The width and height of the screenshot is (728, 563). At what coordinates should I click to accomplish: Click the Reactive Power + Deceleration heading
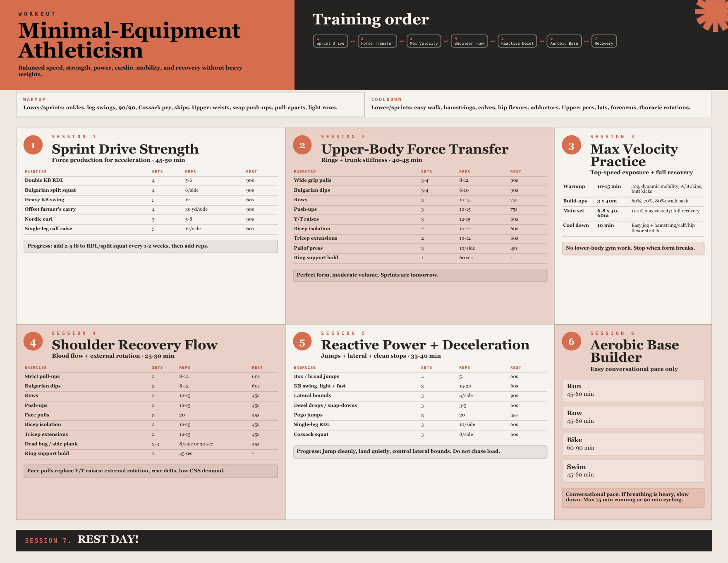coord(425,345)
